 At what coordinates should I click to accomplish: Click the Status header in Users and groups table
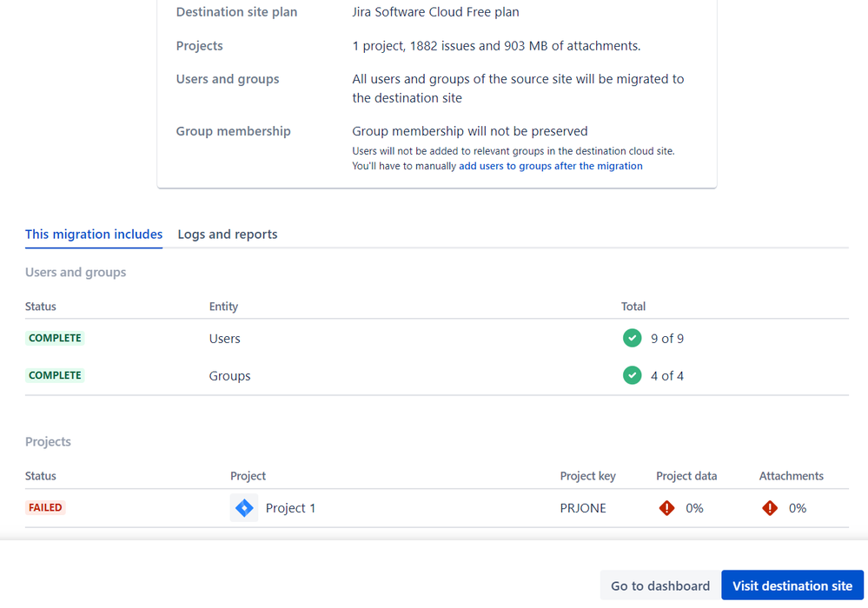(x=41, y=307)
